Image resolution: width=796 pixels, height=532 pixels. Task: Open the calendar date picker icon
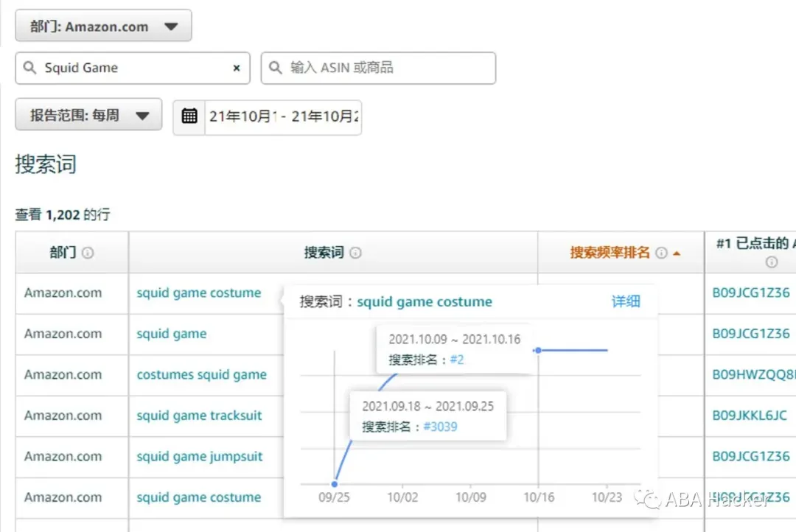(x=189, y=116)
